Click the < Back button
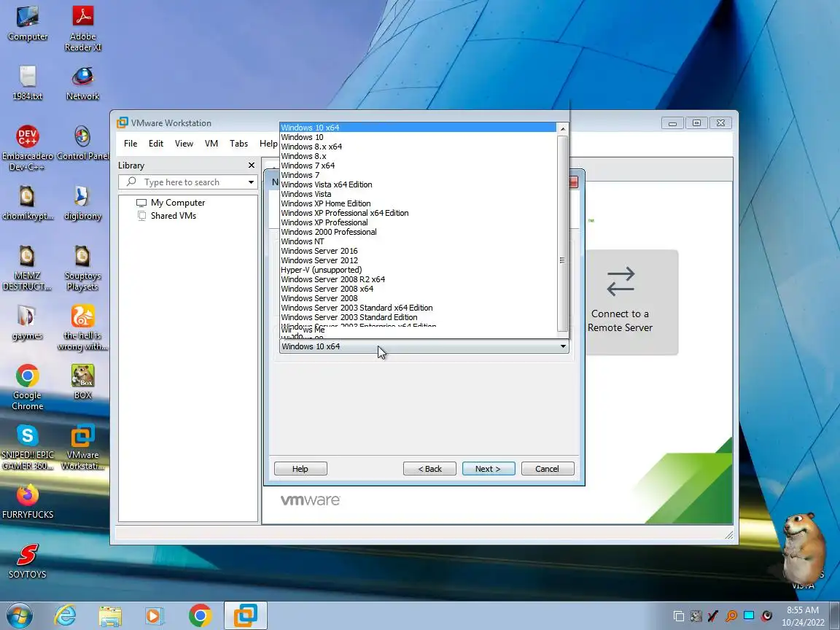Screen dimensions: 840x630 429,469
